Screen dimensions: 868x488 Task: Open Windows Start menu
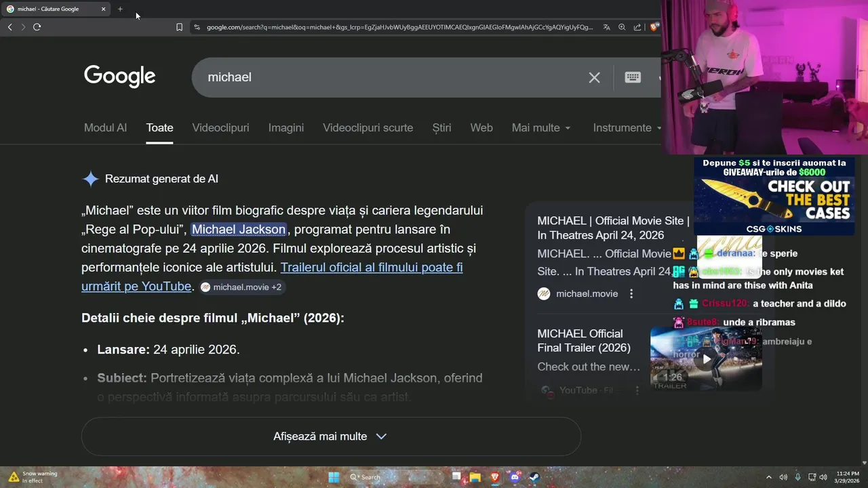[334, 477]
